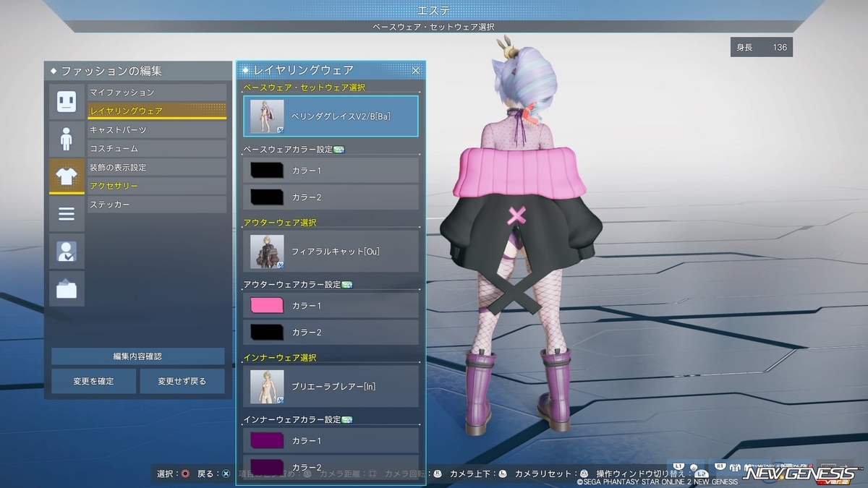Screen dimensions: 868x488
Task: Click the エステ screen title
Action: (434, 9)
